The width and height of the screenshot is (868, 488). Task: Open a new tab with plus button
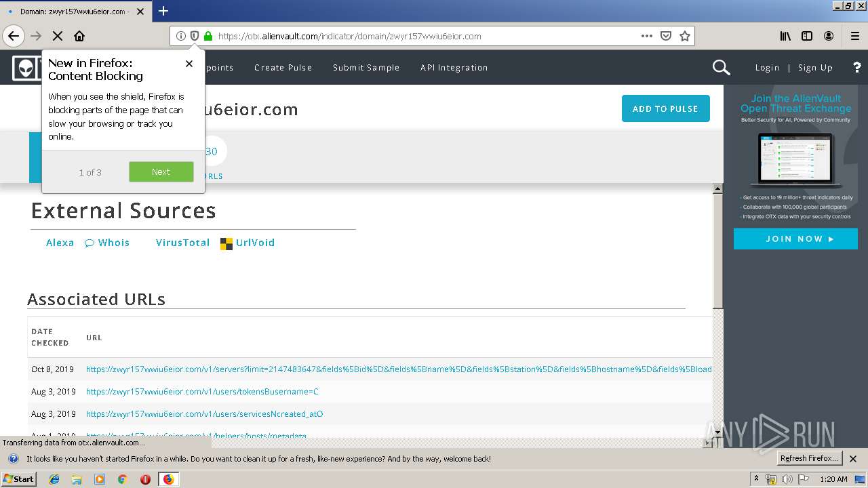coord(163,11)
